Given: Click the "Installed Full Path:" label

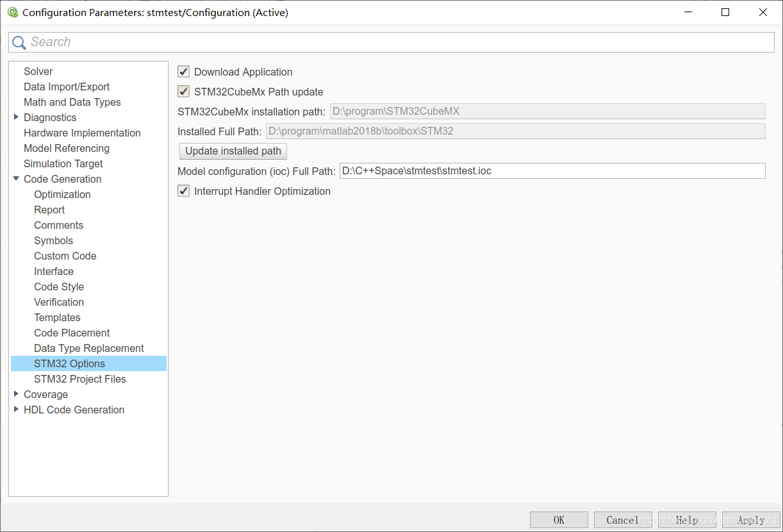Looking at the screenshot, I should click(x=219, y=131).
